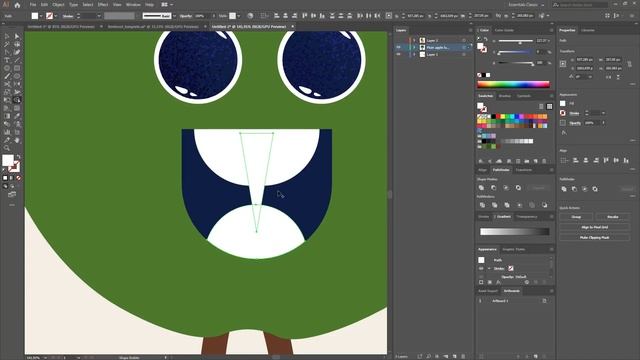The image size is (640, 360).
Task: Open the Style dropdown in control bar
Action: coord(239,16)
